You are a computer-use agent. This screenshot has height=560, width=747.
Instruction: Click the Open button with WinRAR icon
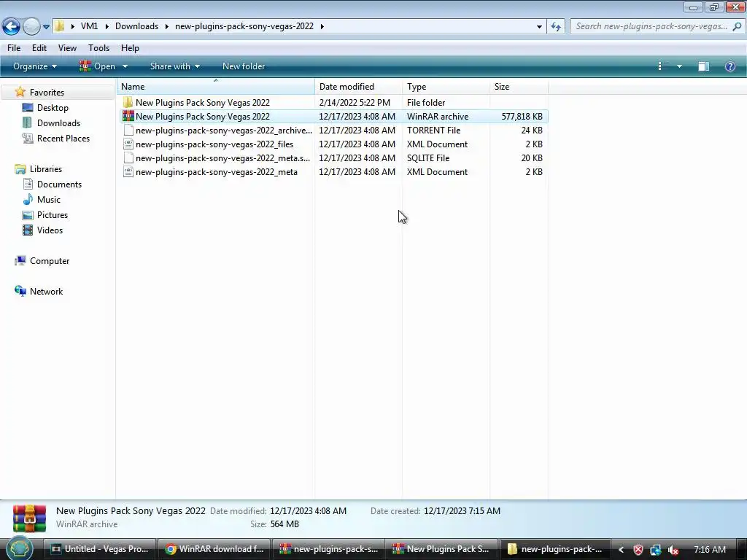tap(98, 66)
